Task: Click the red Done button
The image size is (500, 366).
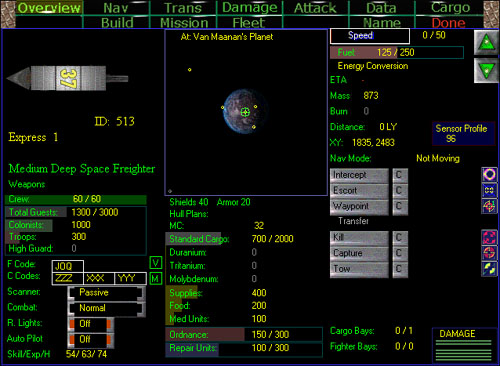Action: [x=449, y=22]
